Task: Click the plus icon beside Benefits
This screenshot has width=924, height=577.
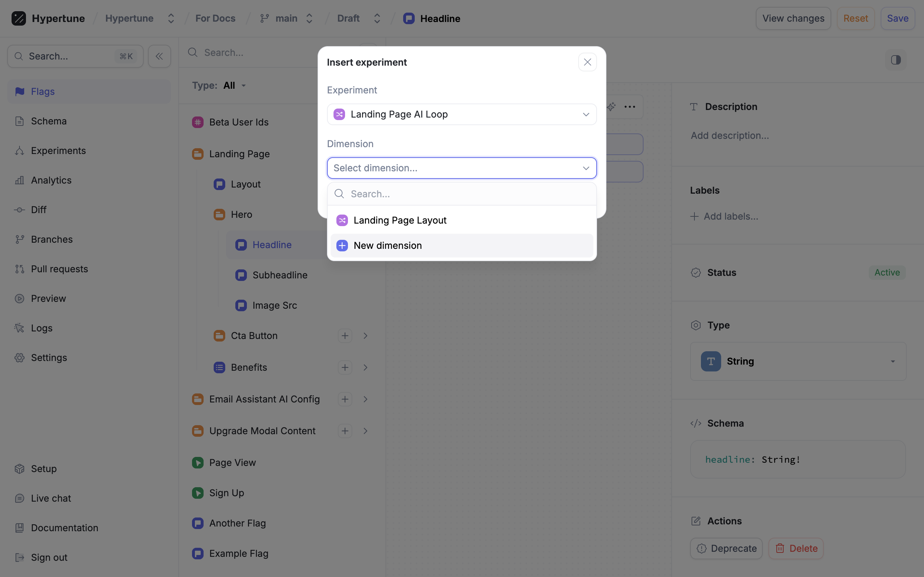Action: (345, 367)
